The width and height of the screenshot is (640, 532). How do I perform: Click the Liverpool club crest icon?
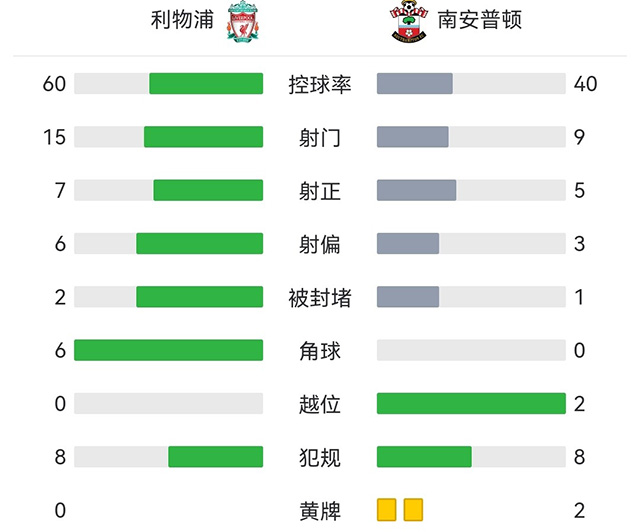coord(242,22)
